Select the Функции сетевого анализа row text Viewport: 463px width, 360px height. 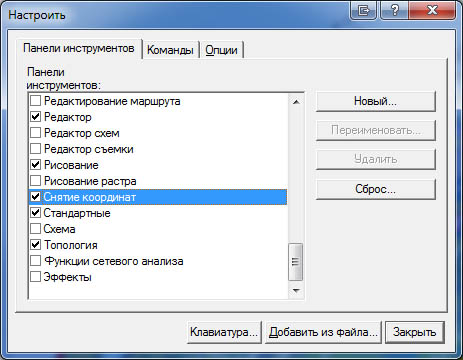click(114, 261)
